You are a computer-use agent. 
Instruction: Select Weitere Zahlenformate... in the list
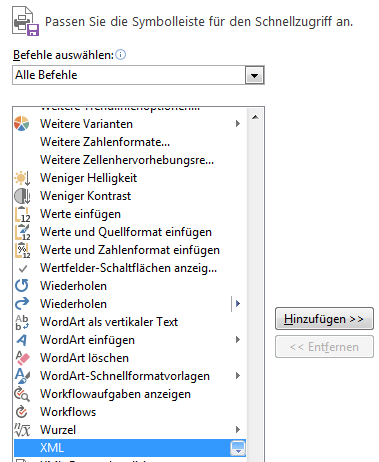130,142
